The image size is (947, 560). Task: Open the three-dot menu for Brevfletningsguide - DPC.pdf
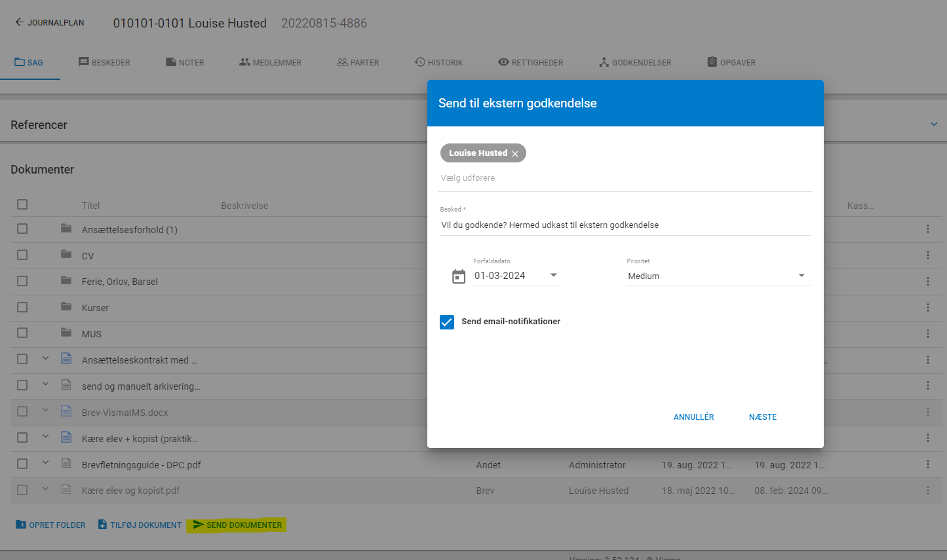(928, 464)
